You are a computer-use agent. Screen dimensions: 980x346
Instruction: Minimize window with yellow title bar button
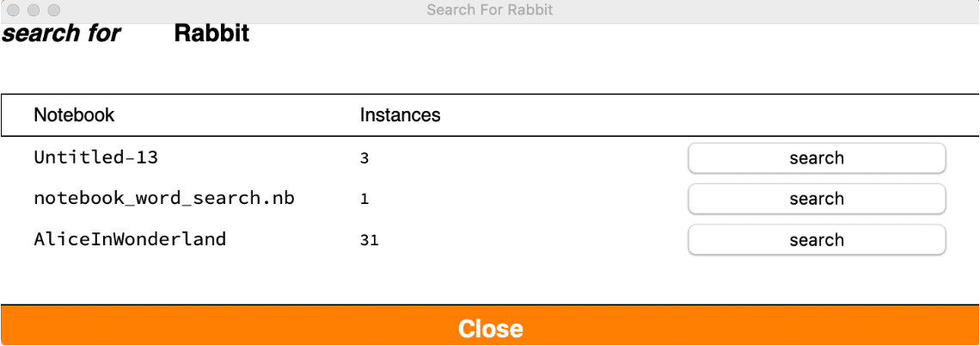click(34, 10)
